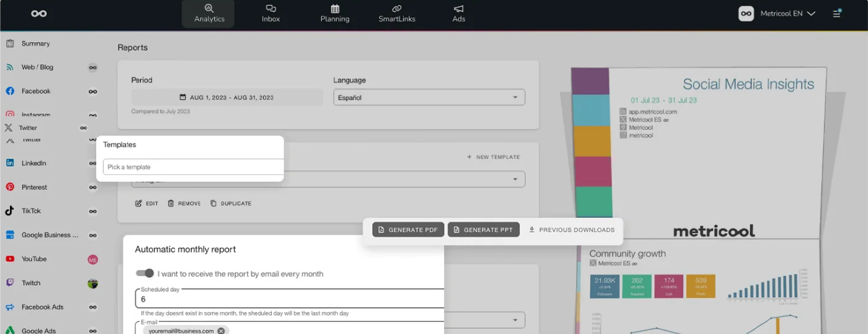Click connection badge next to Facebook

pyautogui.click(x=93, y=92)
